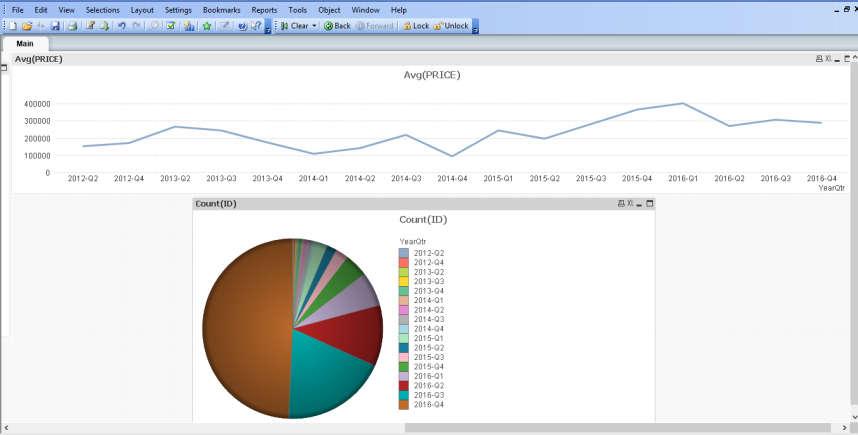Click the 2016-Q1 x-axis label
The width and height of the screenshot is (858, 435).
tap(683, 178)
